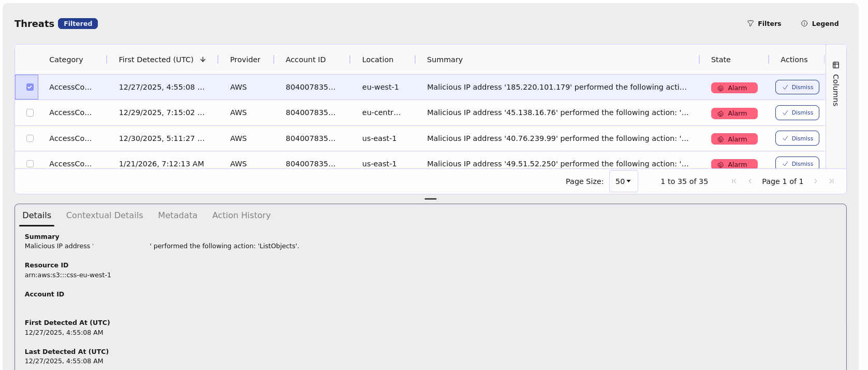This screenshot has height=370, width=868.
Task: Click the Legend info icon
Action: click(x=804, y=24)
